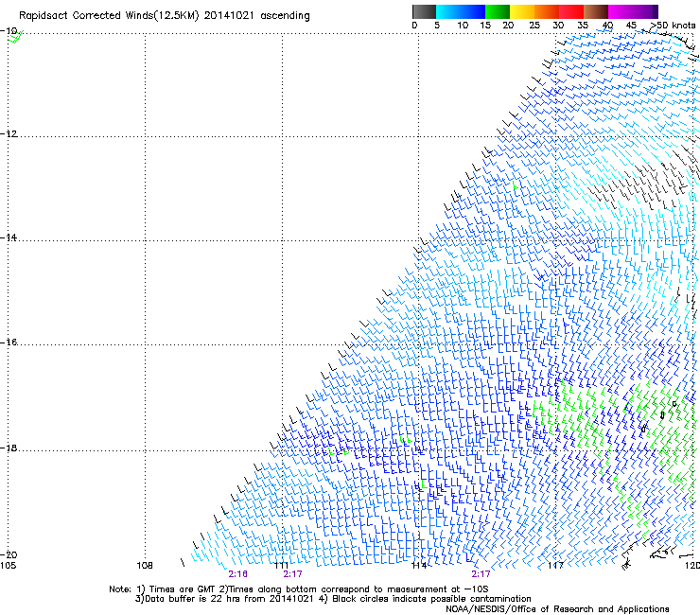
Task: Click the '2:17' time label right of longitude 114
Action: point(481,574)
